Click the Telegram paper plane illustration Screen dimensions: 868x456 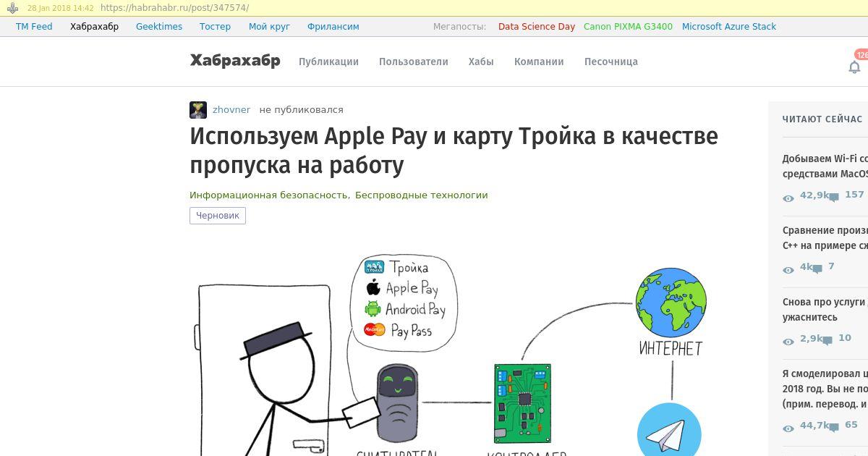pyautogui.click(x=669, y=431)
